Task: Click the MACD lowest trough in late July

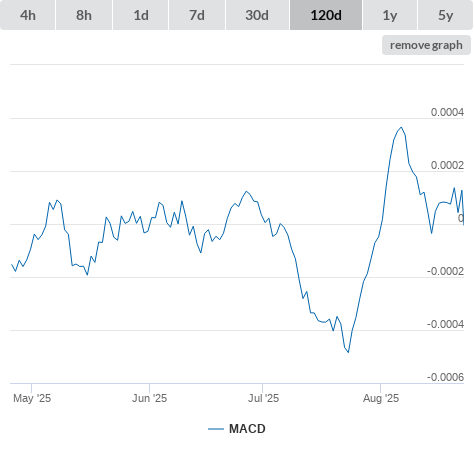Action: pos(348,352)
